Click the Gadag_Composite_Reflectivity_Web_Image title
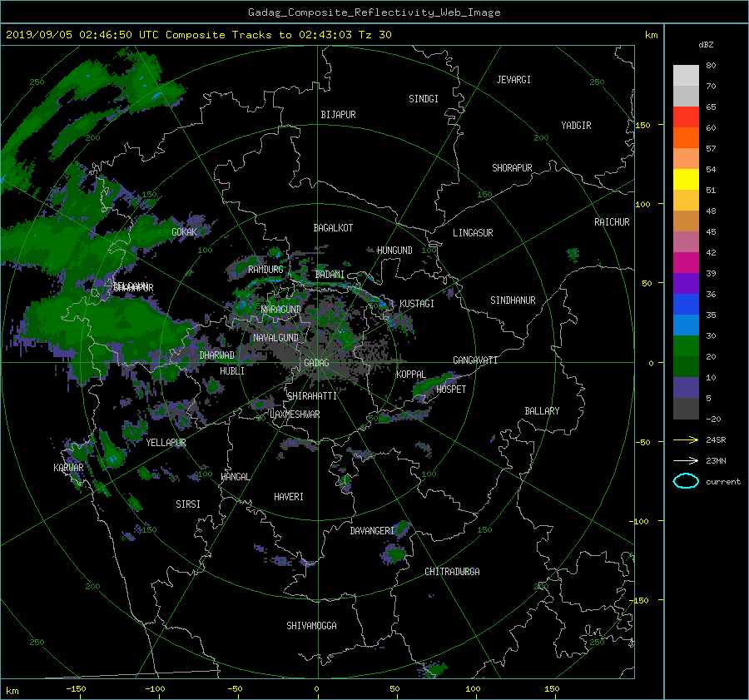Image resolution: width=749 pixels, height=700 pixels. click(x=374, y=12)
